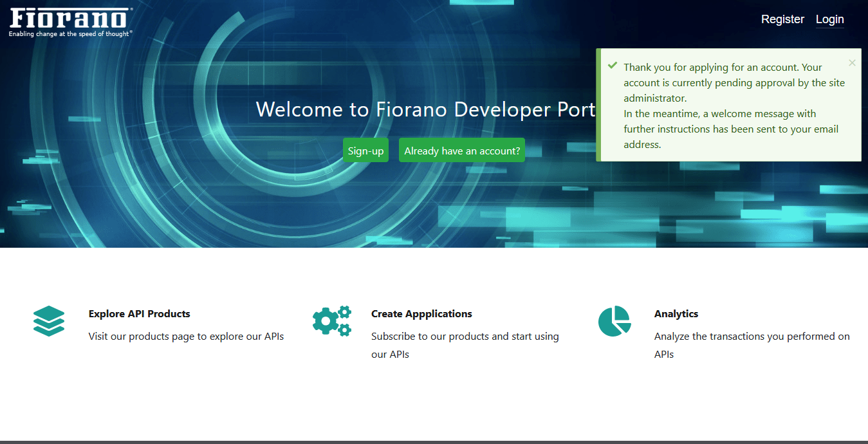This screenshot has height=444, width=868.
Task: Click the Thank you for applying message
Action: [x=734, y=106]
